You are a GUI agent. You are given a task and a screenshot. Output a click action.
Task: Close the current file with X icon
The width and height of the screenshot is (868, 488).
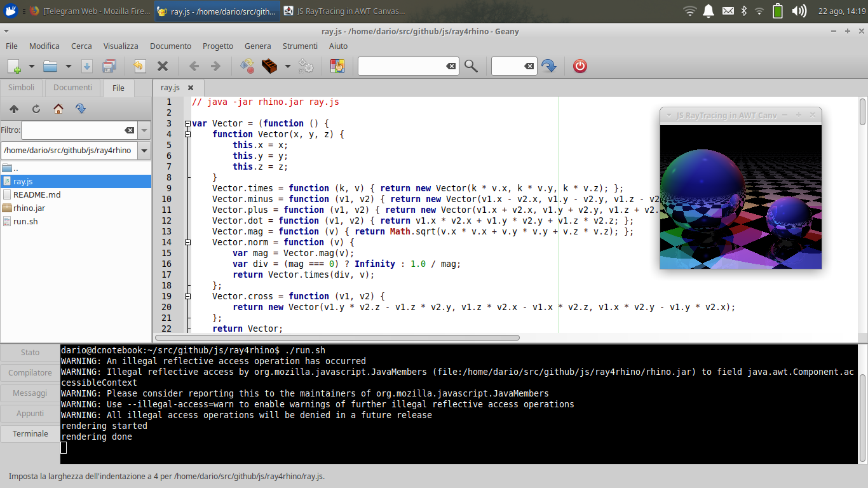click(163, 66)
